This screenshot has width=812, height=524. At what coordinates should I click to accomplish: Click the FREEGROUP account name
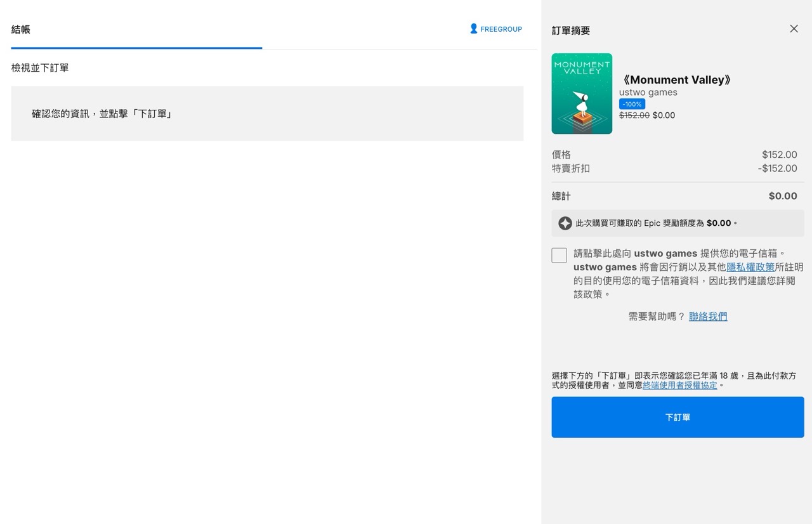501,29
